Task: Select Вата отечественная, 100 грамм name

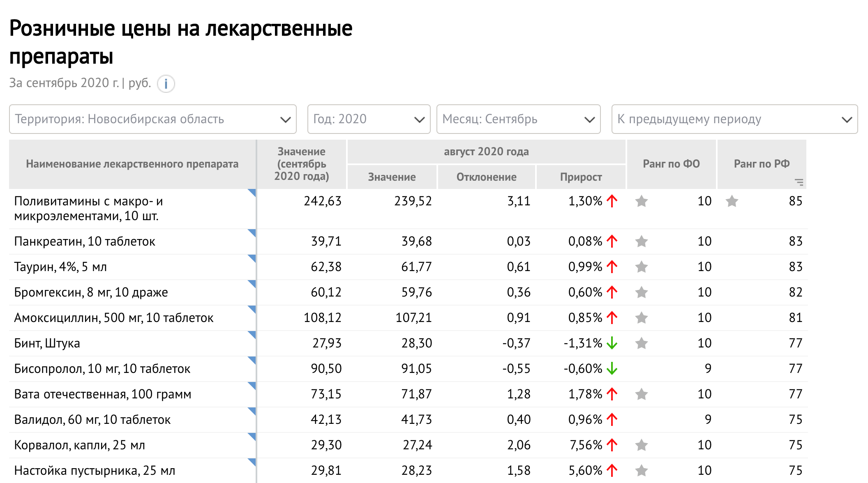Action: (103, 394)
